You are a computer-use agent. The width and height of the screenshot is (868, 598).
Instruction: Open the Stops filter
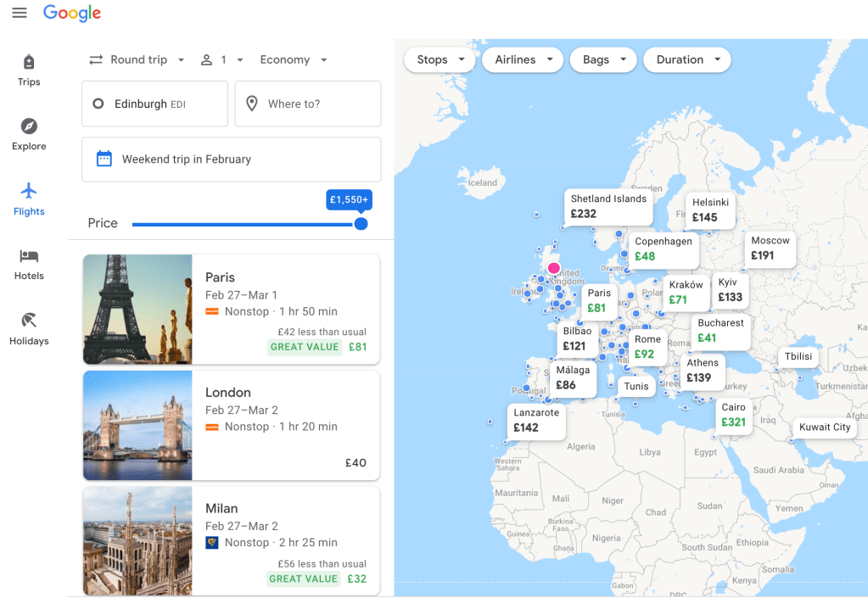point(440,59)
